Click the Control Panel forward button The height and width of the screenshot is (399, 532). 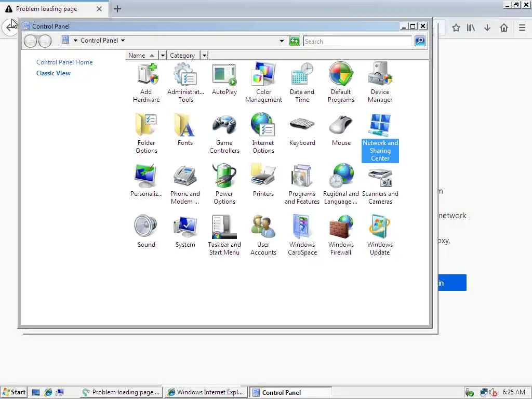coord(45,41)
